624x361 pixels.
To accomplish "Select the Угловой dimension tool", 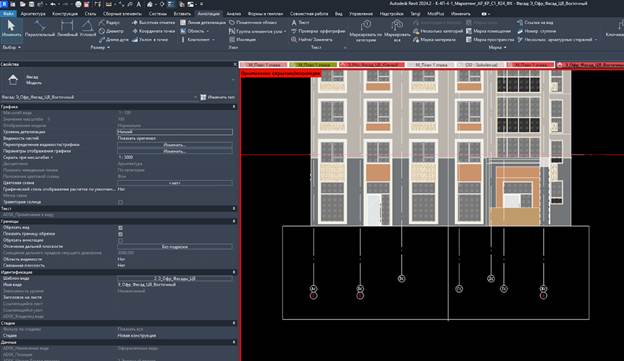I will (88, 28).
